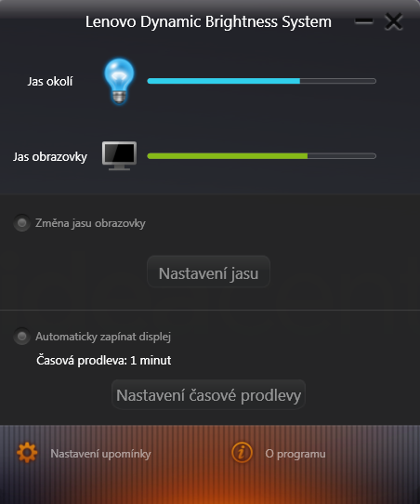Viewport: 420px width, 504px height.
Task: Click the Jas okolí label
Action: 50,81
